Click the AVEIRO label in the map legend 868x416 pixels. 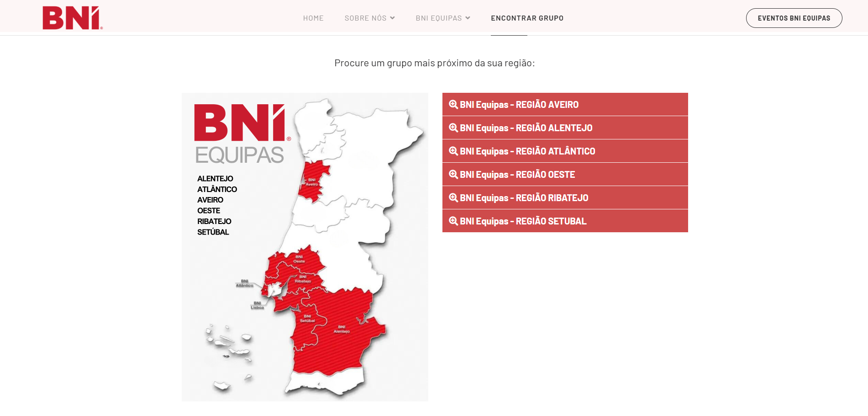point(210,200)
